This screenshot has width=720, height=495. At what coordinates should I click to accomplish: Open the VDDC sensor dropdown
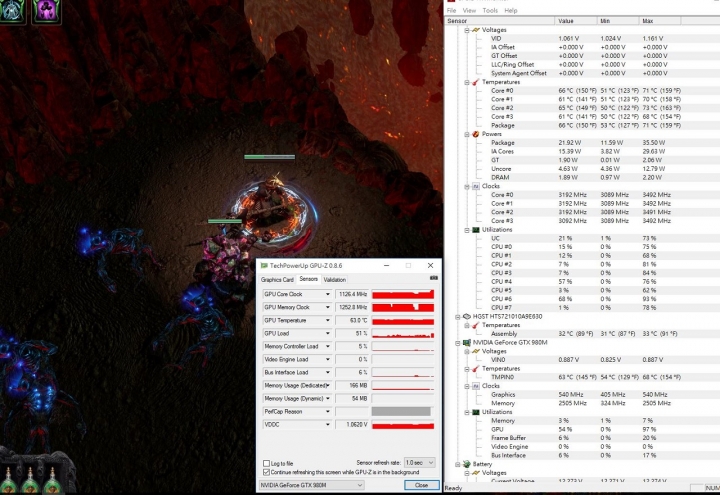pyautogui.click(x=328, y=425)
